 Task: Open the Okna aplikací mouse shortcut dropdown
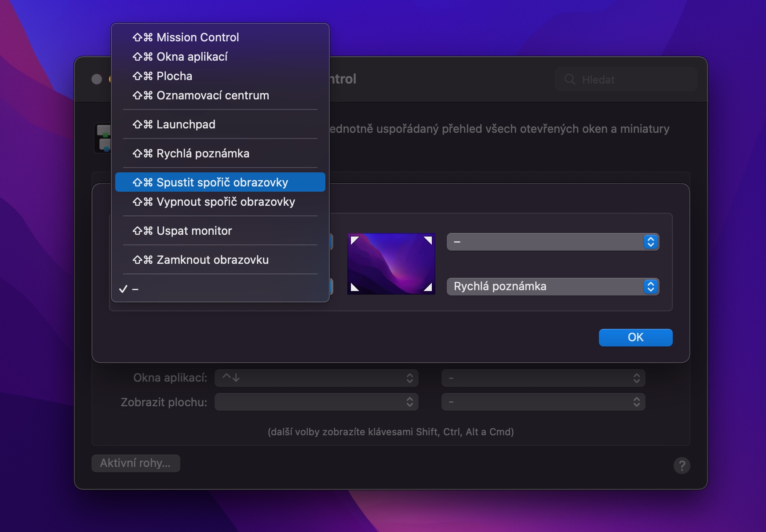[543, 378]
